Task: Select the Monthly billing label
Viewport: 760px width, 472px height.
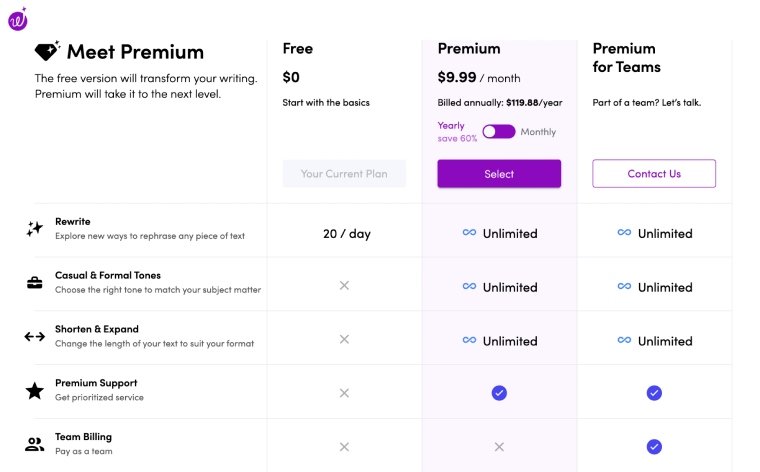Action: [538, 132]
